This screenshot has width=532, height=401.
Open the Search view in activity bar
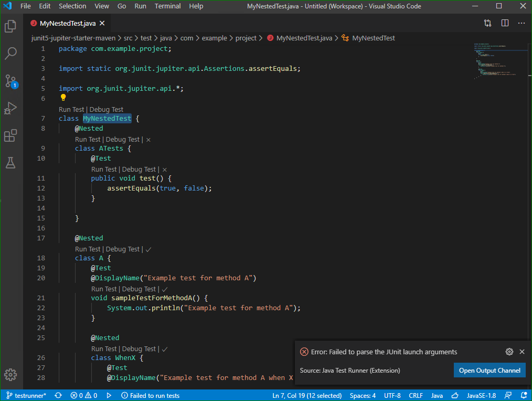coord(10,54)
